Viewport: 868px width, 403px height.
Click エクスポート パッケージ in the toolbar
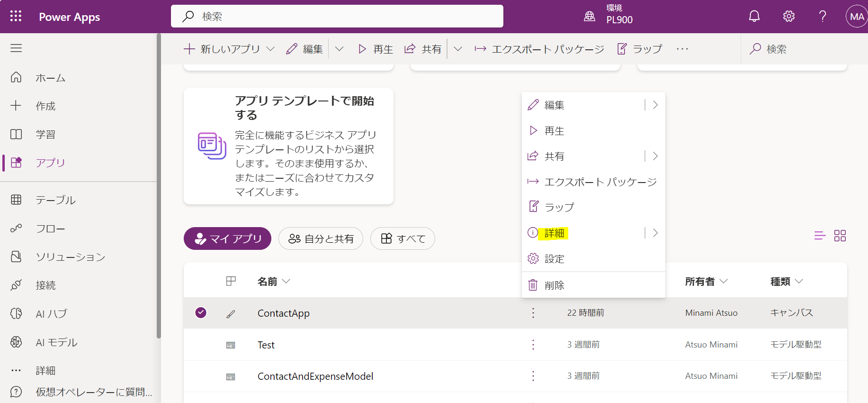[x=539, y=49]
